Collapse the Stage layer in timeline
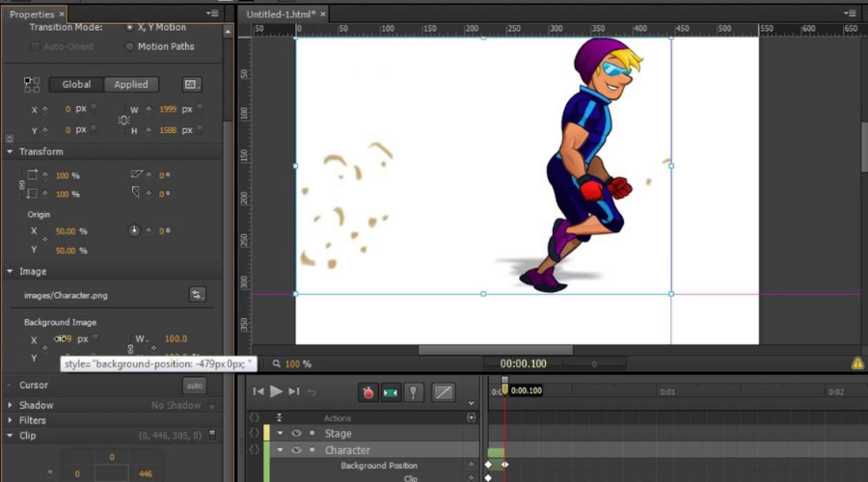The width and height of the screenshot is (868, 482). 280,433
